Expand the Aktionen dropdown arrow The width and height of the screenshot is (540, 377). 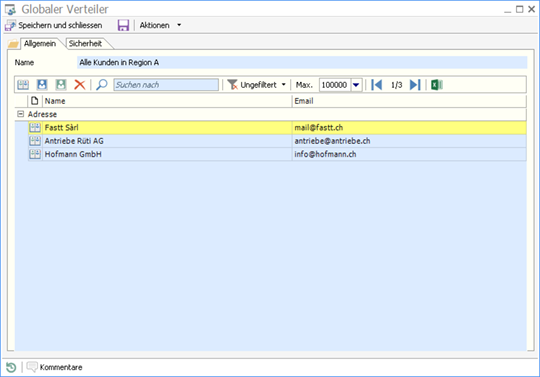pyautogui.click(x=179, y=25)
